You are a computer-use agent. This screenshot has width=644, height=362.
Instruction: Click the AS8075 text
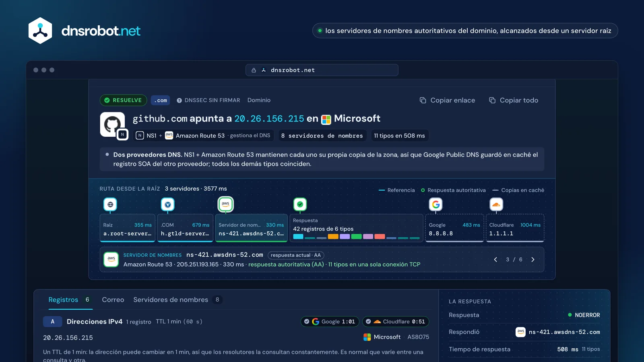point(418,337)
